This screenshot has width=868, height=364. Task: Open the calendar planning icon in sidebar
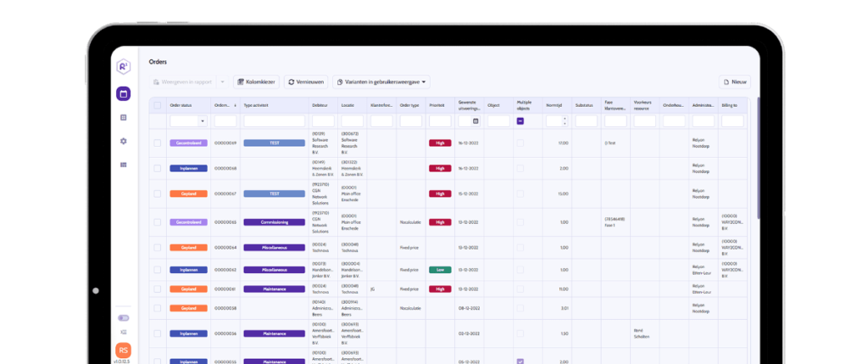coord(123,94)
